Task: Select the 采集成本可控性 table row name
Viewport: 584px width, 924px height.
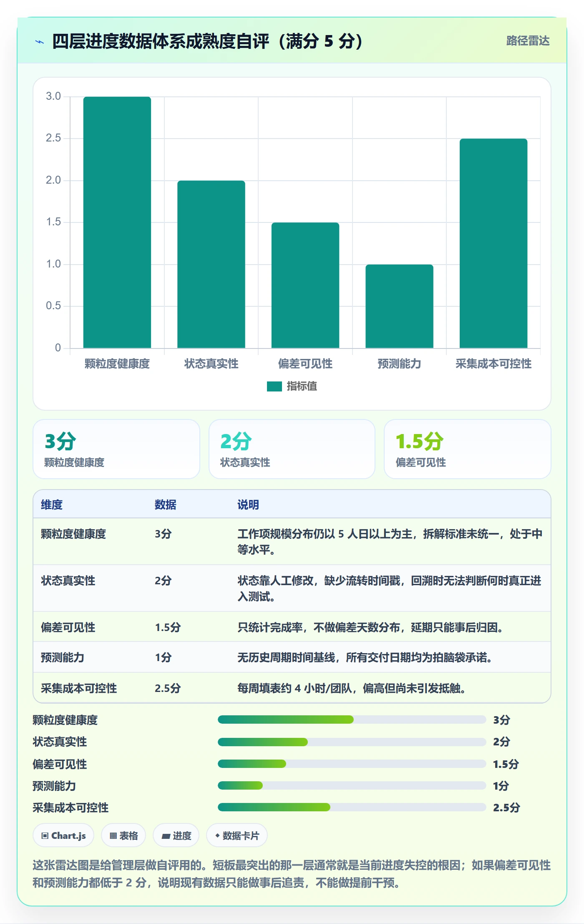Action: (x=79, y=688)
